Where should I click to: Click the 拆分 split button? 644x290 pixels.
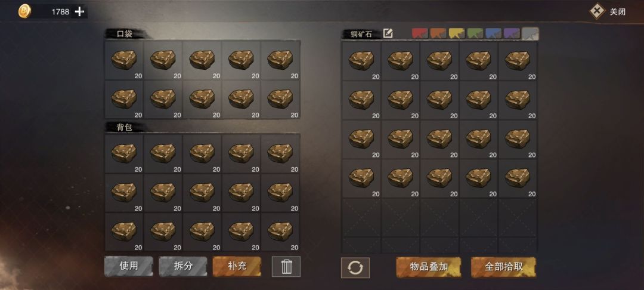coord(183,266)
